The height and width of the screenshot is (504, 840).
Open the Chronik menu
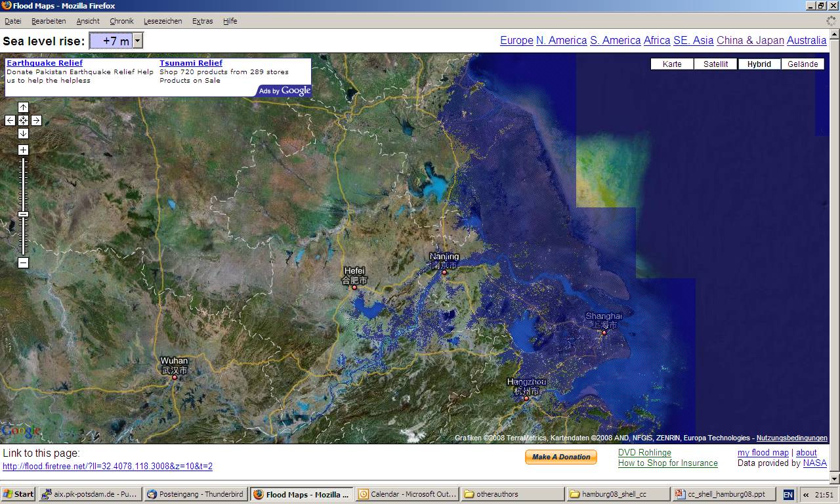tap(121, 21)
